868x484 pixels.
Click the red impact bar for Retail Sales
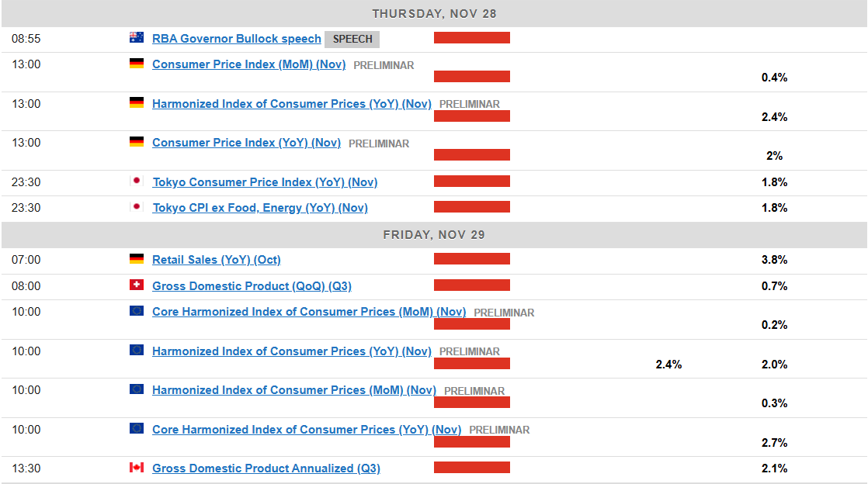pyautogui.click(x=472, y=259)
